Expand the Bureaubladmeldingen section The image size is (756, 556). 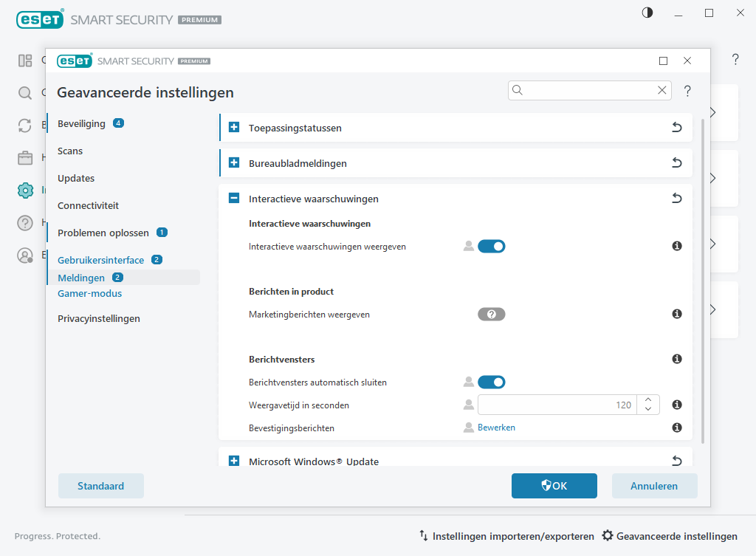pyautogui.click(x=234, y=163)
